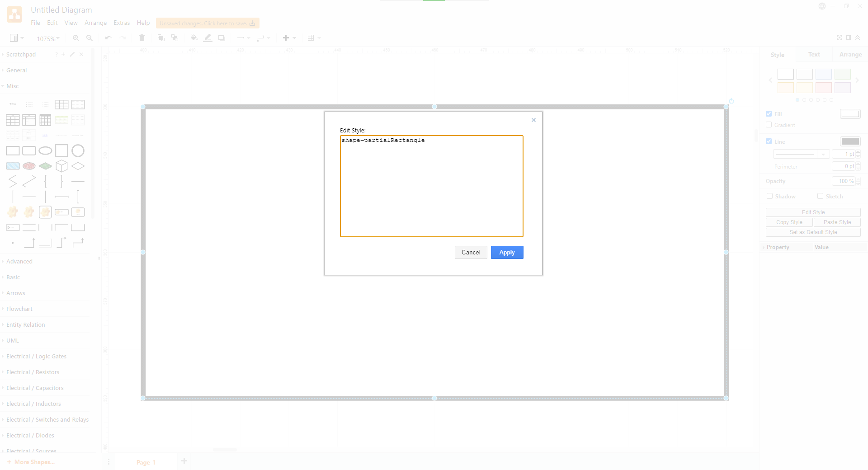This screenshot has height=470, width=868.
Task: Open the Extras menu
Action: coord(121,23)
